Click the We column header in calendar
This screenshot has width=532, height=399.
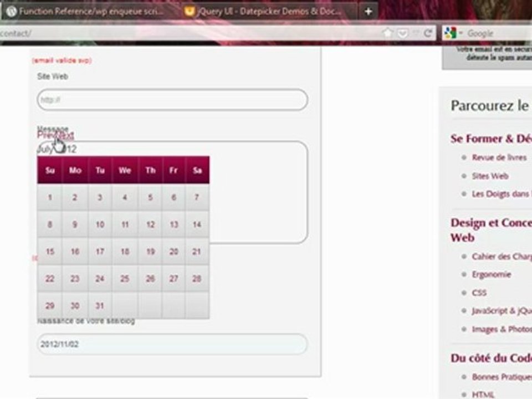pyautogui.click(x=125, y=170)
